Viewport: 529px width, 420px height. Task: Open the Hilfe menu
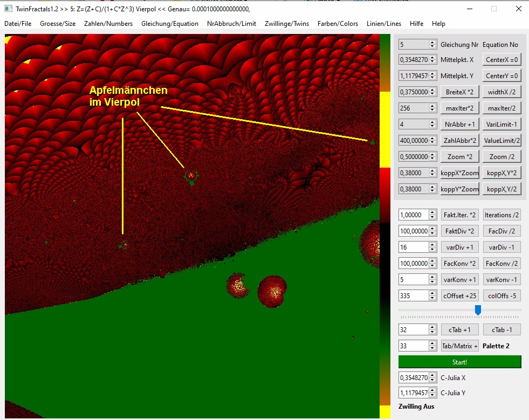coord(416,24)
